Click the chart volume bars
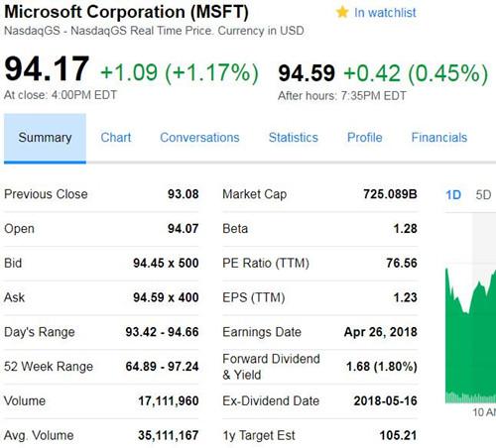This screenshot has height=448, width=496. coord(470,397)
